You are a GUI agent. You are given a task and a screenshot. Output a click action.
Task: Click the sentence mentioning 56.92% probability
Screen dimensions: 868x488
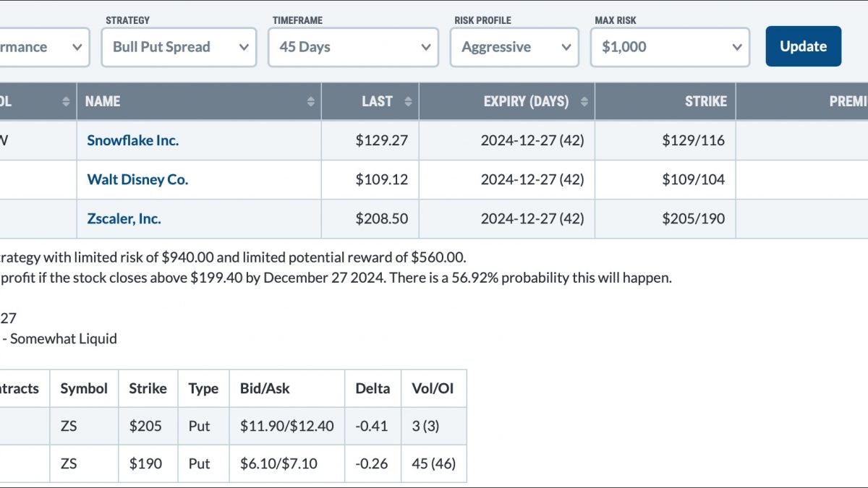[x=336, y=278]
